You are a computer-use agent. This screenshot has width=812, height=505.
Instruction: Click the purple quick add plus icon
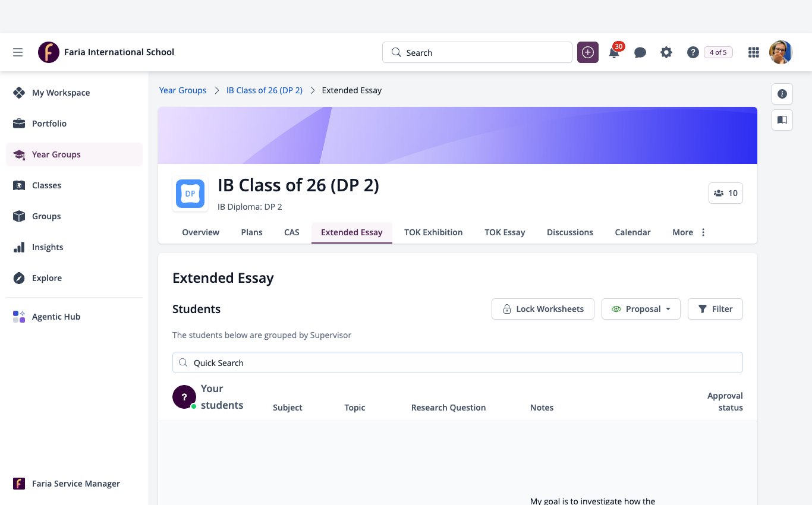point(588,52)
